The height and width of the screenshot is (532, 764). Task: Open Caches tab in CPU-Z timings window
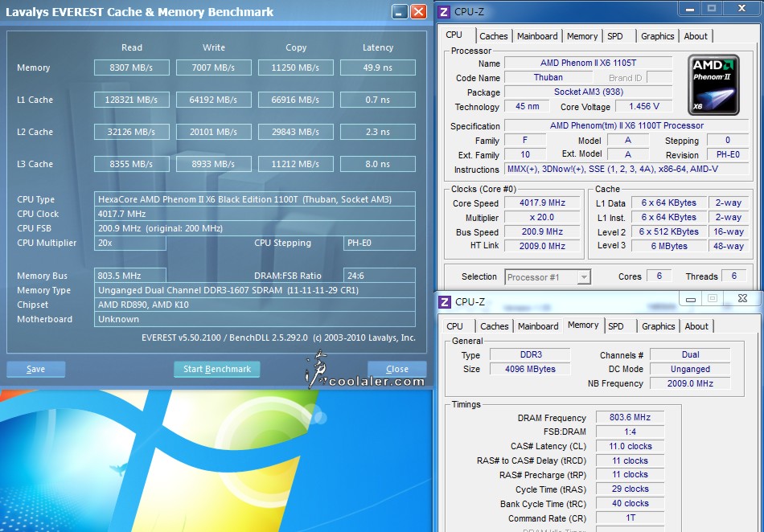click(494, 326)
